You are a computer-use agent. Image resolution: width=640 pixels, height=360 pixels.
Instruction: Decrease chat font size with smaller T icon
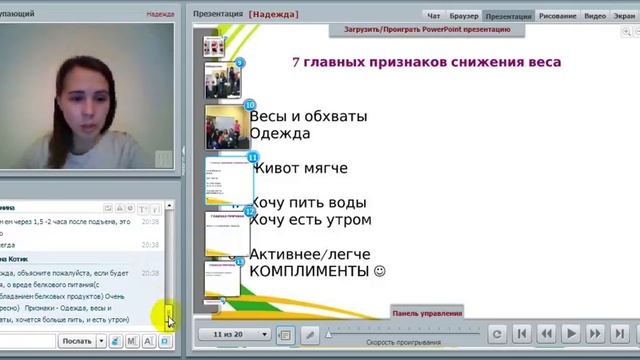click(x=156, y=209)
